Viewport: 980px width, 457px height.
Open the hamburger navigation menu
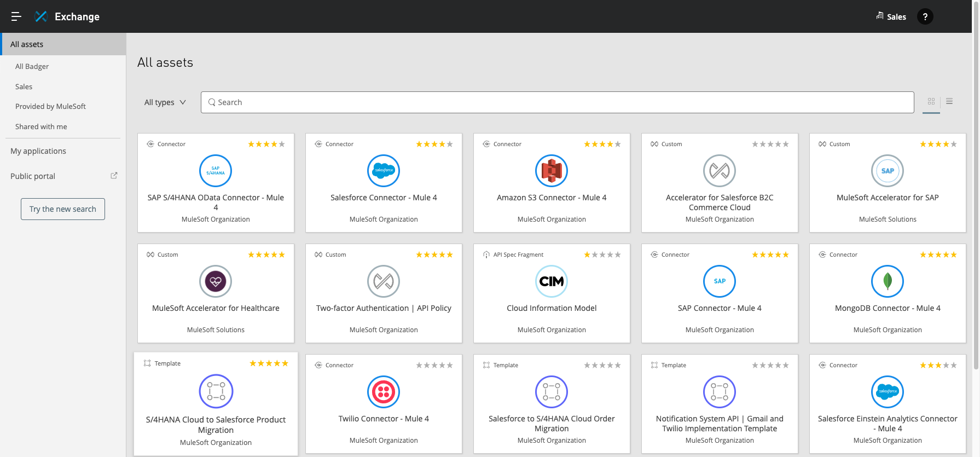coord(16,16)
